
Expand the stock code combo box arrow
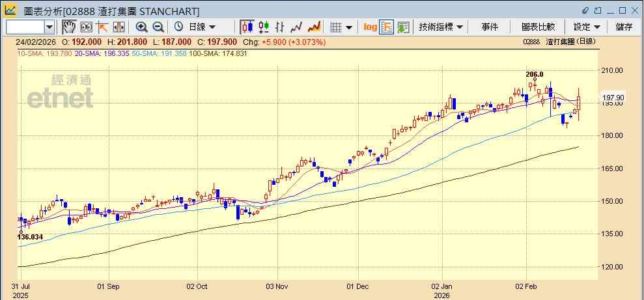[49, 27]
